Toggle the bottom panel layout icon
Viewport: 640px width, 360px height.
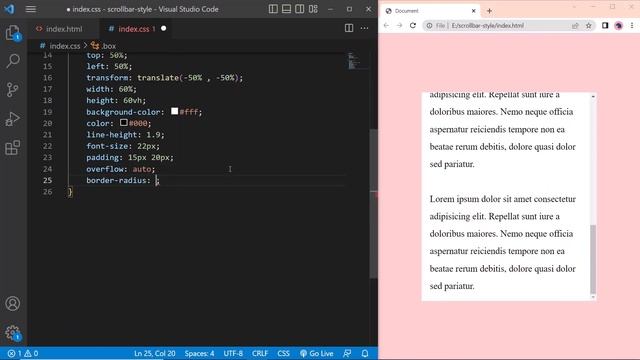(286, 9)
